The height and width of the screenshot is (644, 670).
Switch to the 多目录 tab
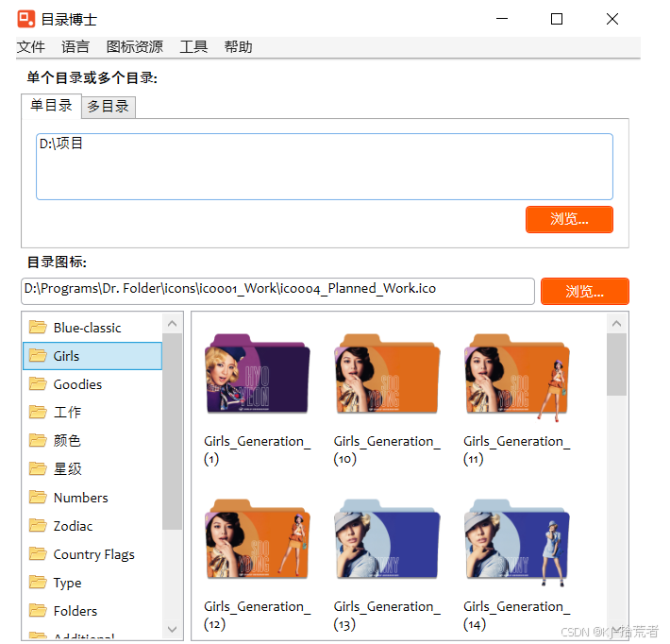(109, 107)
